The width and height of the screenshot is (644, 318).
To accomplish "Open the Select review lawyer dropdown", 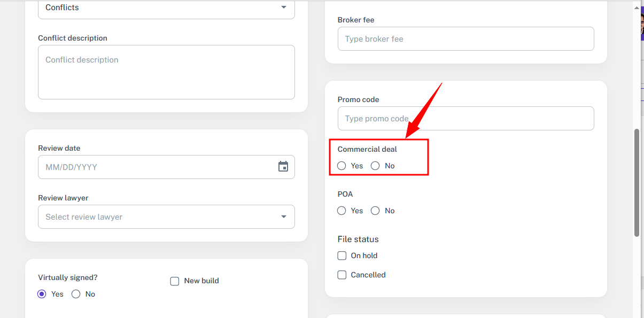I will pyautogui.click(x=283, y=217).
